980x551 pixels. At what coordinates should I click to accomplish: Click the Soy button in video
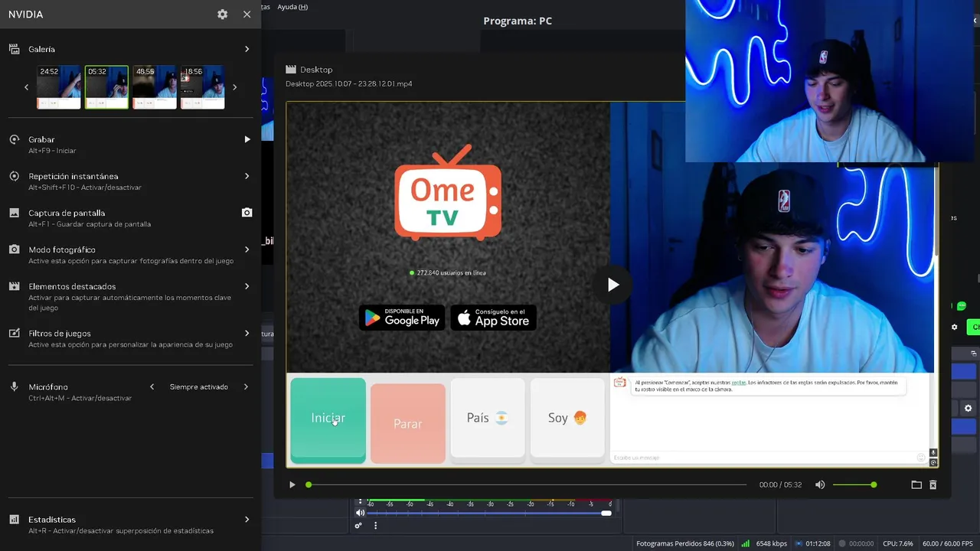click(x=567, y=419)
